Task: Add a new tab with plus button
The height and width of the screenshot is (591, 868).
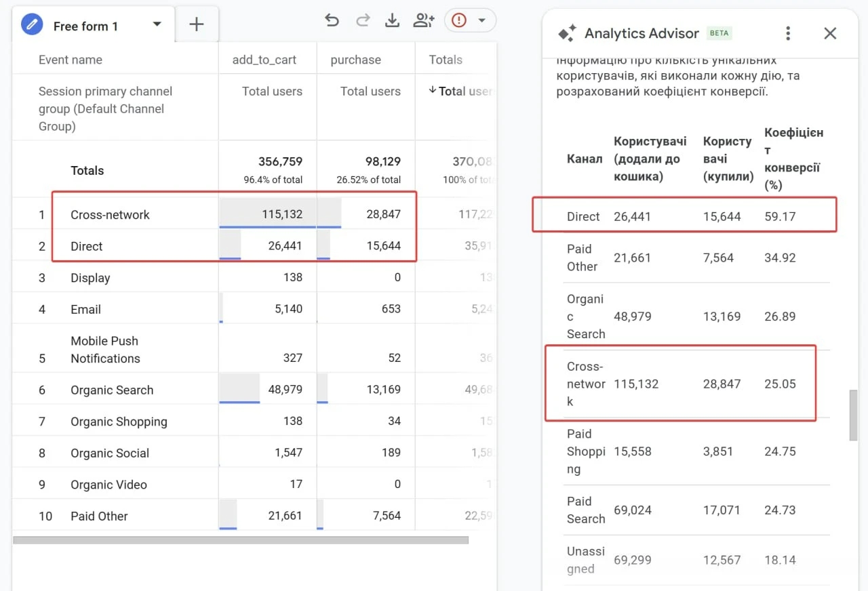Action: [x=196, y=25]
